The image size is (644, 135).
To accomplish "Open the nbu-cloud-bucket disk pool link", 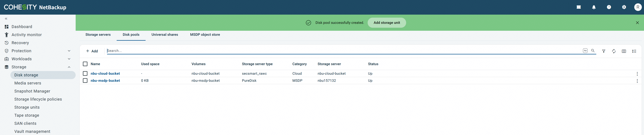I will (105, 74).
